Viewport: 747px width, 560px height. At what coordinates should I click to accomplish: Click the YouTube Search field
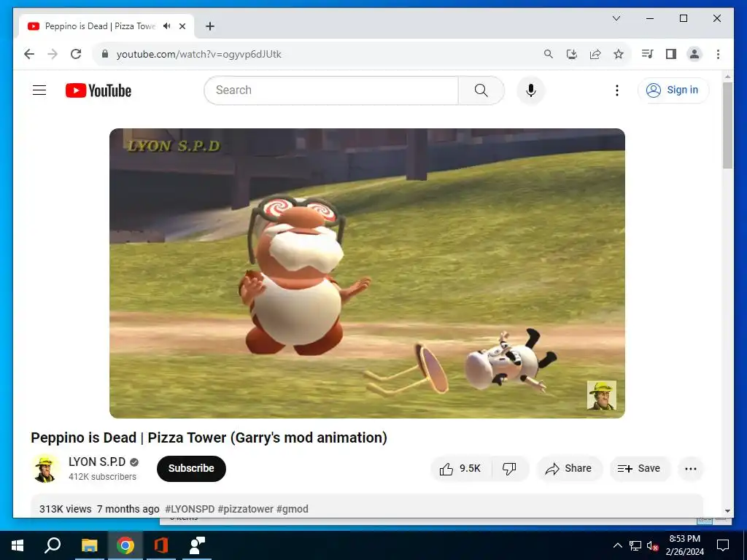[331, 90]
